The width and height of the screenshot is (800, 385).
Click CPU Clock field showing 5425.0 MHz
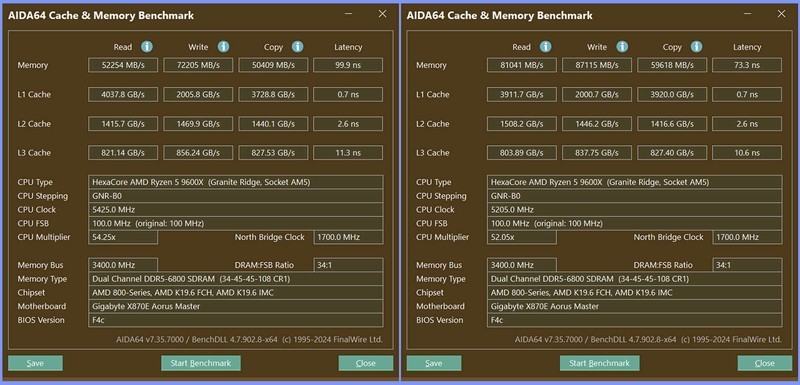pos(236,210)
